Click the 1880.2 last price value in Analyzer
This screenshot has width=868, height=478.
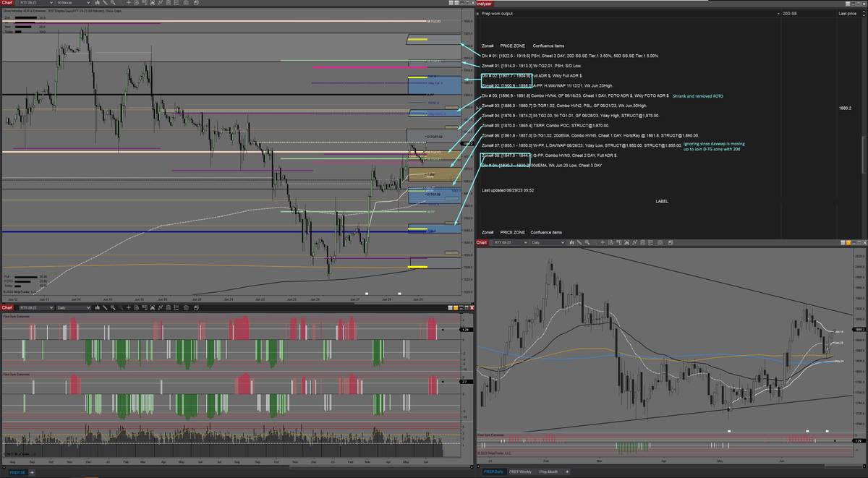point(845,108)
